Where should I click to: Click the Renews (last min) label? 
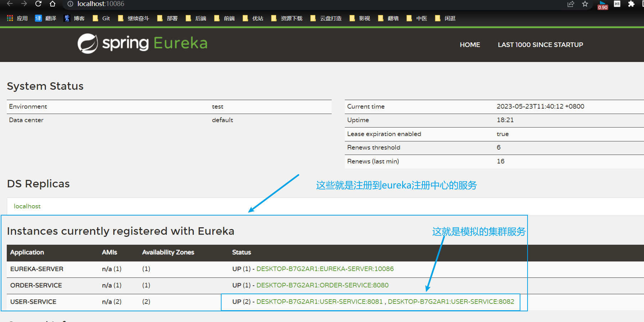click(373, 161)
